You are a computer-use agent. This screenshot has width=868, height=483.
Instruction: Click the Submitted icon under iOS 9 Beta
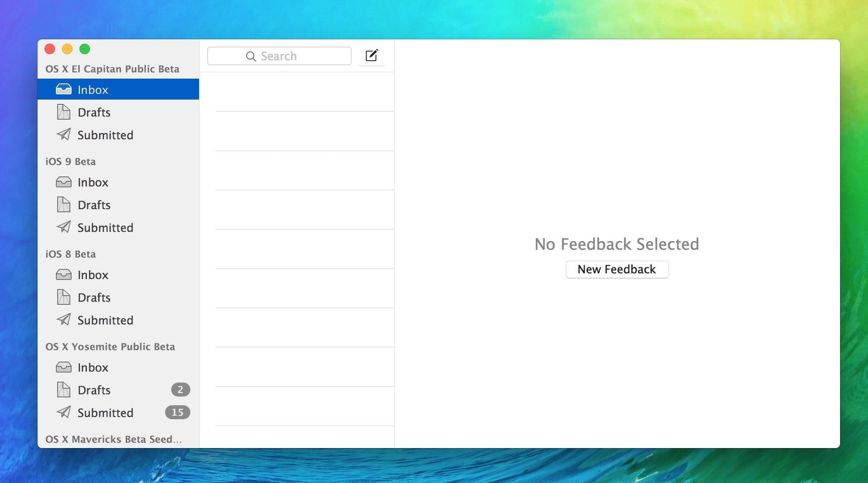[64, 227]
